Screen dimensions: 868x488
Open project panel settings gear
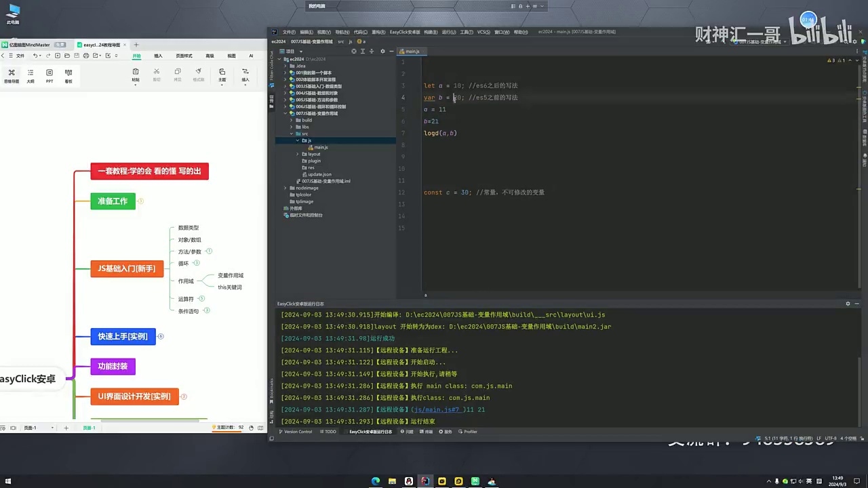pyautogui.click(x=382, y=52)
